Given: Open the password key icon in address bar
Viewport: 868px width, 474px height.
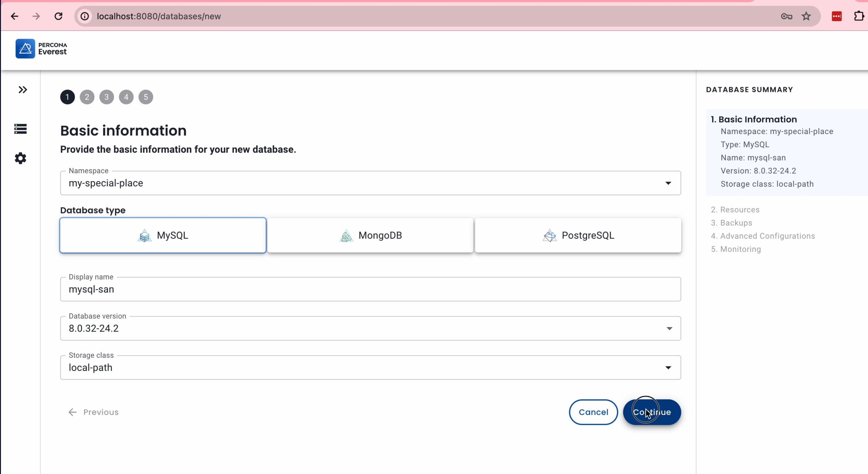Looking at the screenshot, I should coord(786,16).
